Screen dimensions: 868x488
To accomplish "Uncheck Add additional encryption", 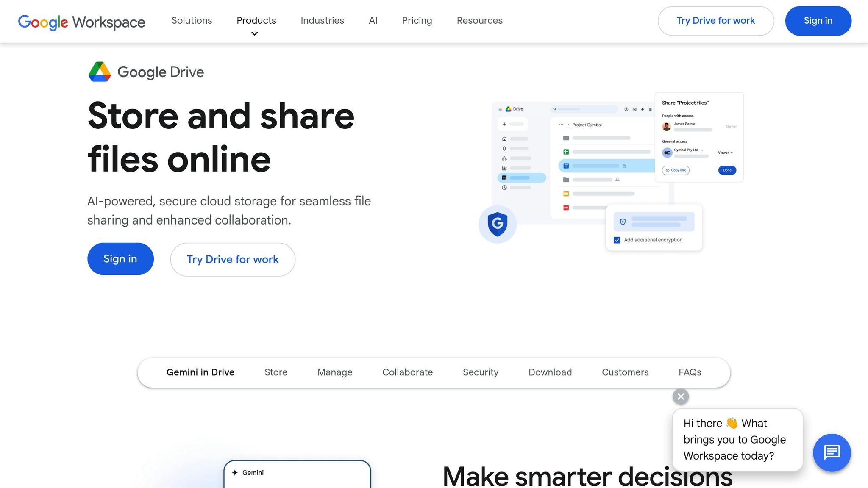I will [x=617, y=240].
